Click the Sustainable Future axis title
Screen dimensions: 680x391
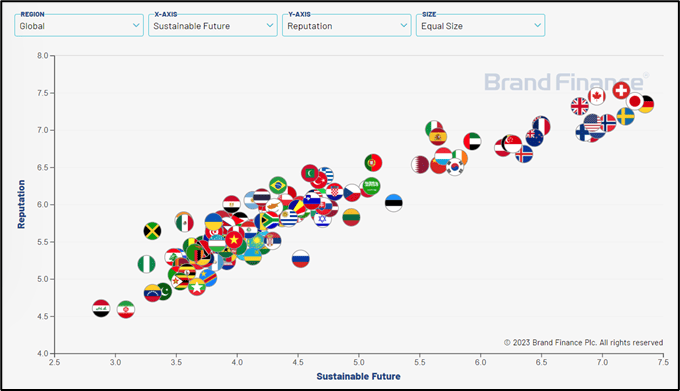pos(358,376)
